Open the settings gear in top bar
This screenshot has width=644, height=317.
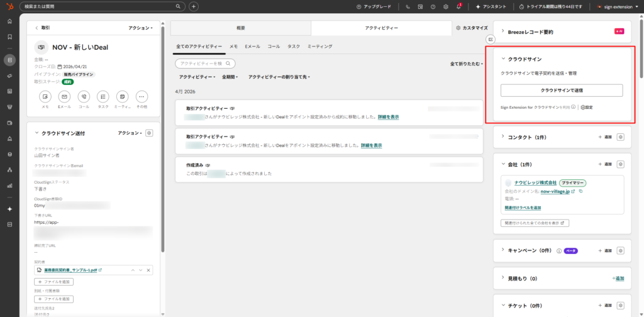[x=446, y=6]
